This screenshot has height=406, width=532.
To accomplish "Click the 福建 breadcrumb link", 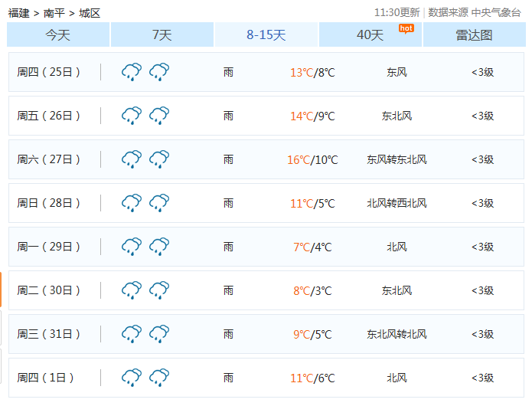I will [x=19, y=12].
